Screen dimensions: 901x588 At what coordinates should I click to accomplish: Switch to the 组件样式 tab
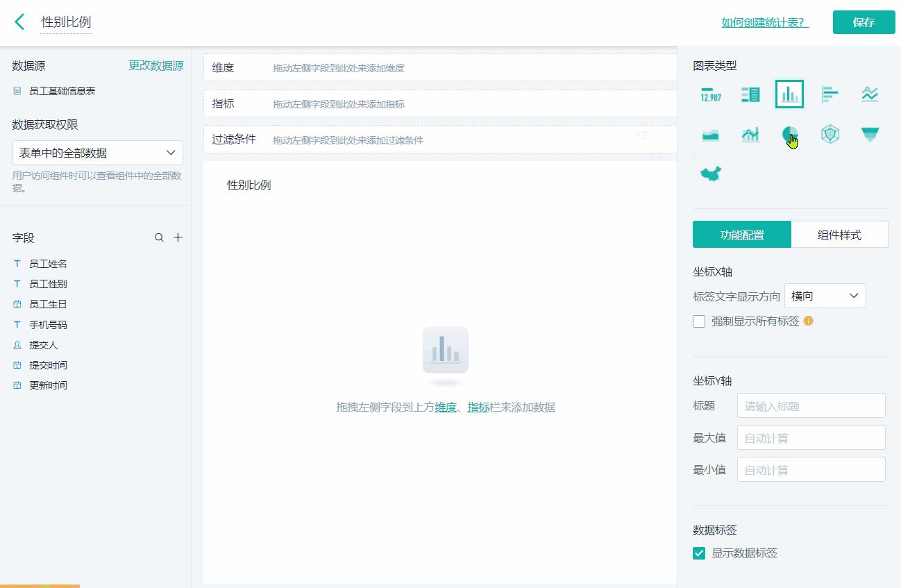(x=840, y=234)
